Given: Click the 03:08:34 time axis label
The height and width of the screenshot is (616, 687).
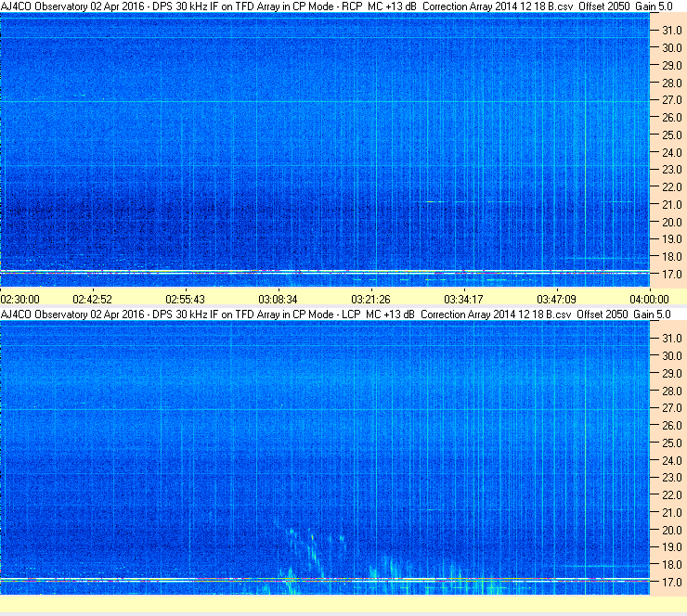Looking at the screenshot, I should [278, 300].
